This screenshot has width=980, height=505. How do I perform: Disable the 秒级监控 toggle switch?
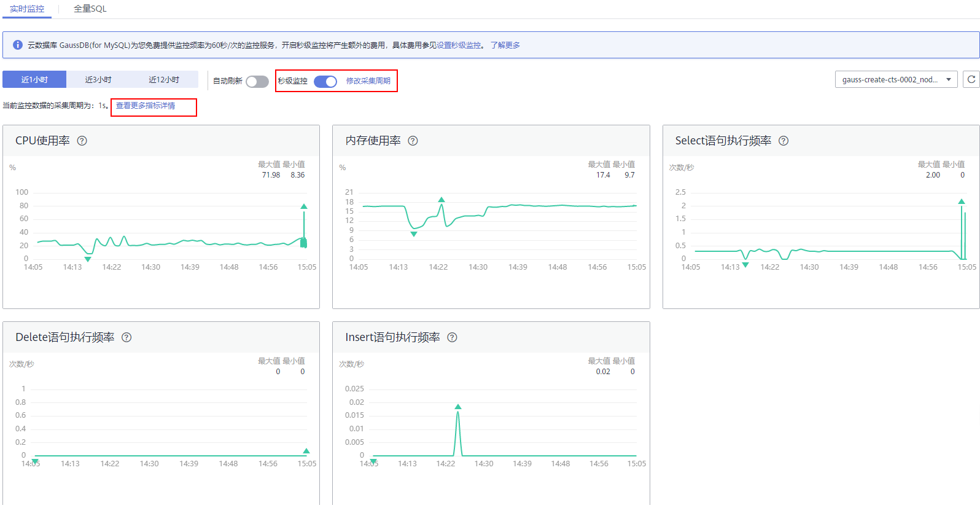click(x=325, y=82)
